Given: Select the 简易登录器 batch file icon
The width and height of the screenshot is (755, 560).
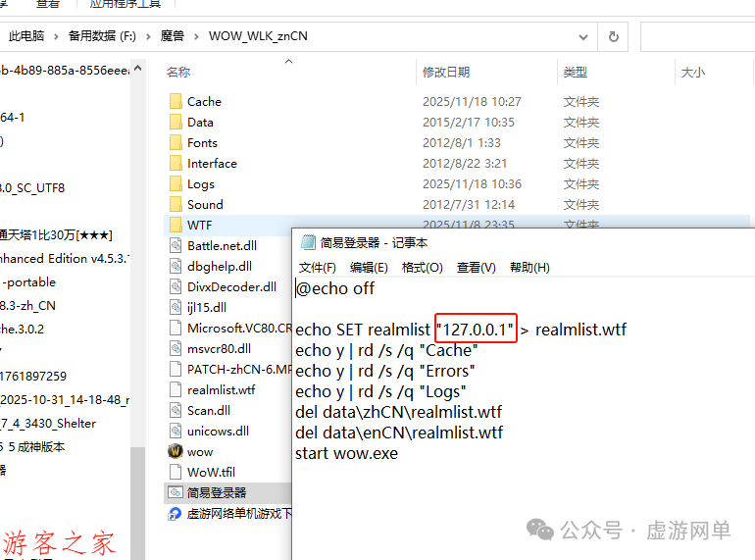Looking at the screenshot, I should tap(176, 492).
